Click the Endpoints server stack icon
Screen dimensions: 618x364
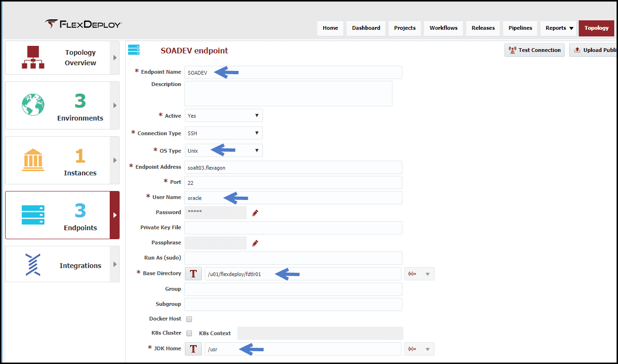[33, 215]
